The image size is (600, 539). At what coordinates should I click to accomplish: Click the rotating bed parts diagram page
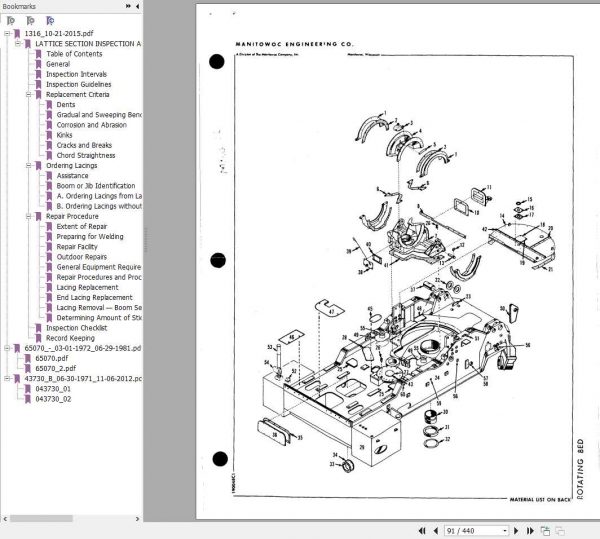coord(398,261)
